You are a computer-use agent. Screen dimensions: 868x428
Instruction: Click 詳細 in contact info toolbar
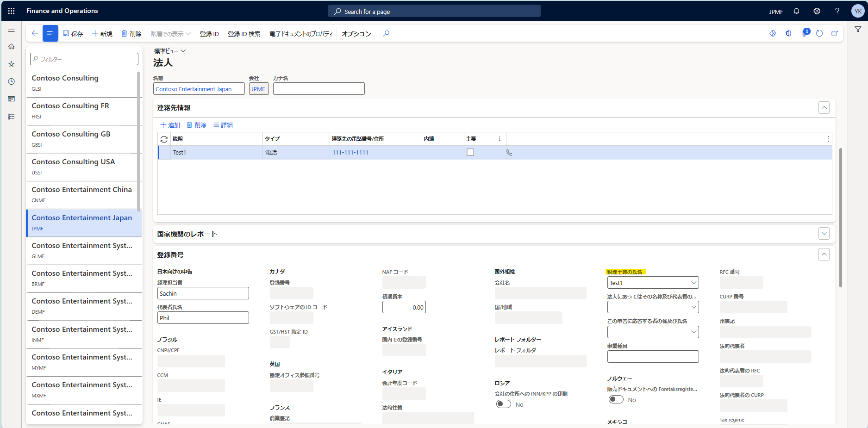pos(223,125)
